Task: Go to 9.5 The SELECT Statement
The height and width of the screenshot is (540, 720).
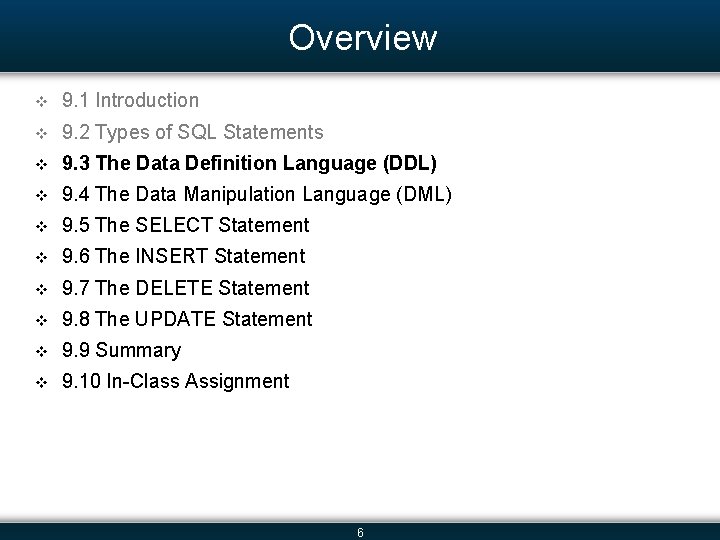Action: click(x=185, y=225)
